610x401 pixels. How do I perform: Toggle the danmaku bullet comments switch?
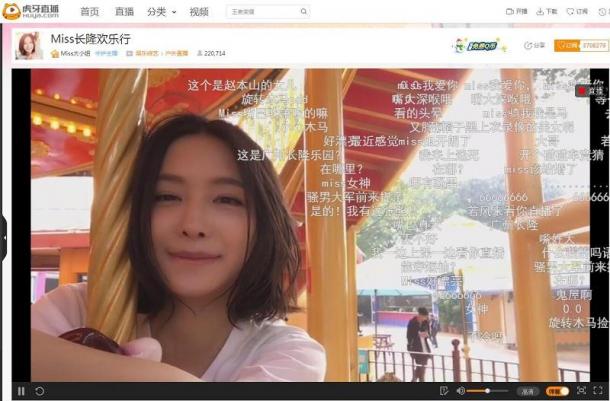point(557,391)
